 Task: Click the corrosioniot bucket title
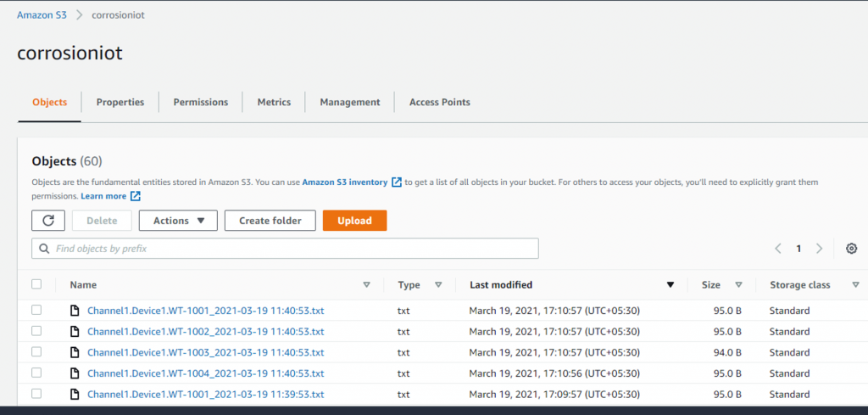pos(70,53)
